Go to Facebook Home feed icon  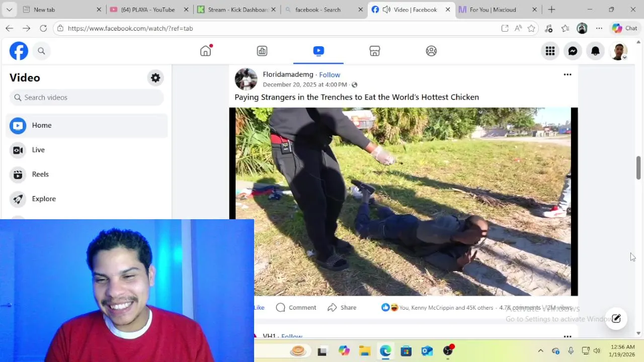point(205,51)
